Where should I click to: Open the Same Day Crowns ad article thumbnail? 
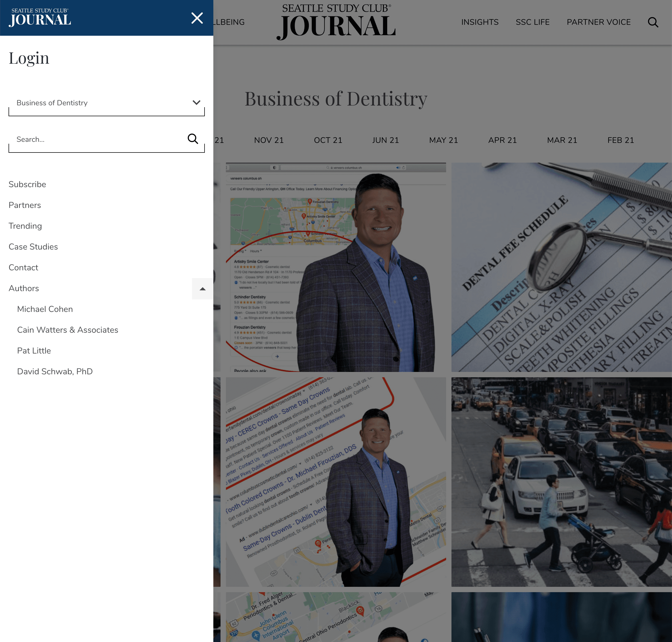pos(336,482)
